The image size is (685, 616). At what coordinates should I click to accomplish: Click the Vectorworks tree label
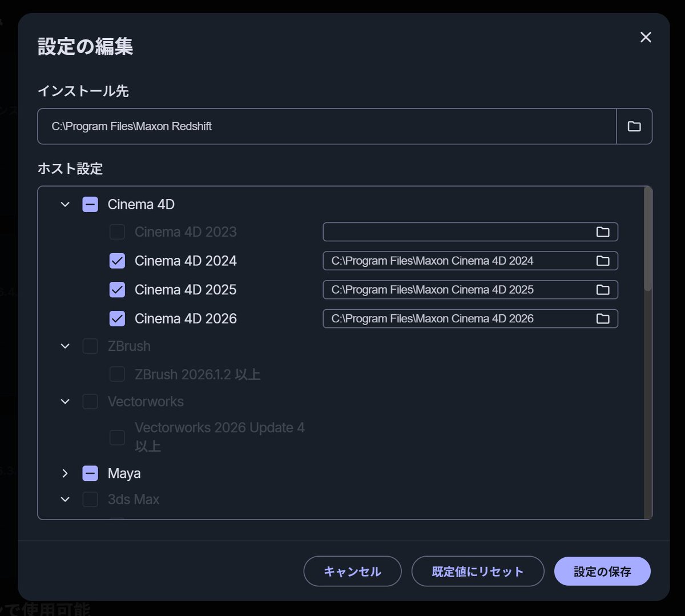click(x=146, y=402)
